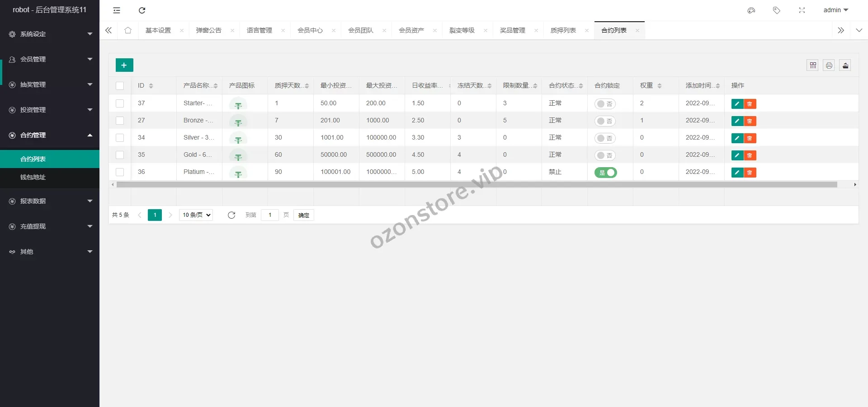Click the 确定 page jump button
The width and height of the screenshot is (868, 407).
point(303,215)
